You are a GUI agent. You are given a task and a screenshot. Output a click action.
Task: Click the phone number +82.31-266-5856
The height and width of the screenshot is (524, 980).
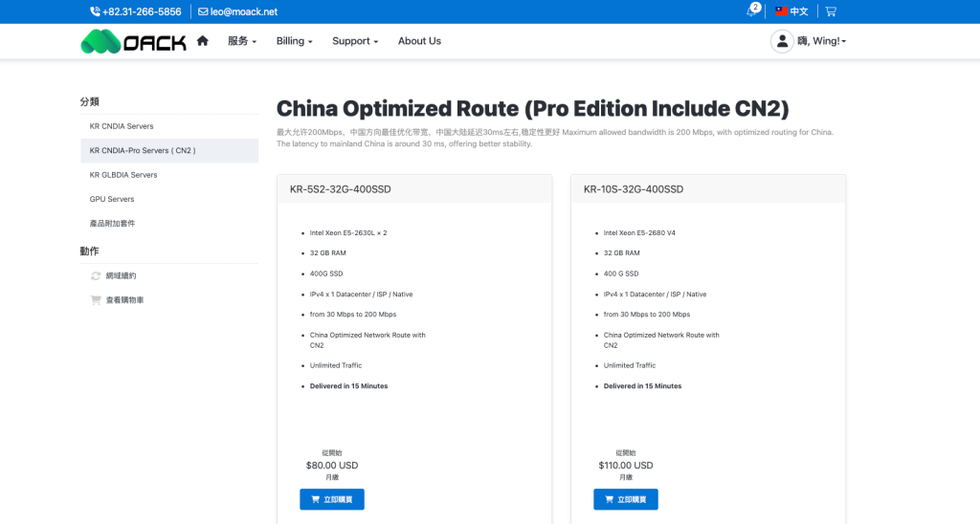tap(136, 11)
